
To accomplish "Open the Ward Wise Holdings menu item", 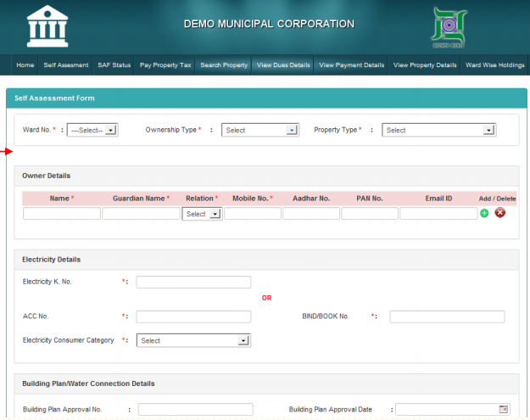I will 496,65.
